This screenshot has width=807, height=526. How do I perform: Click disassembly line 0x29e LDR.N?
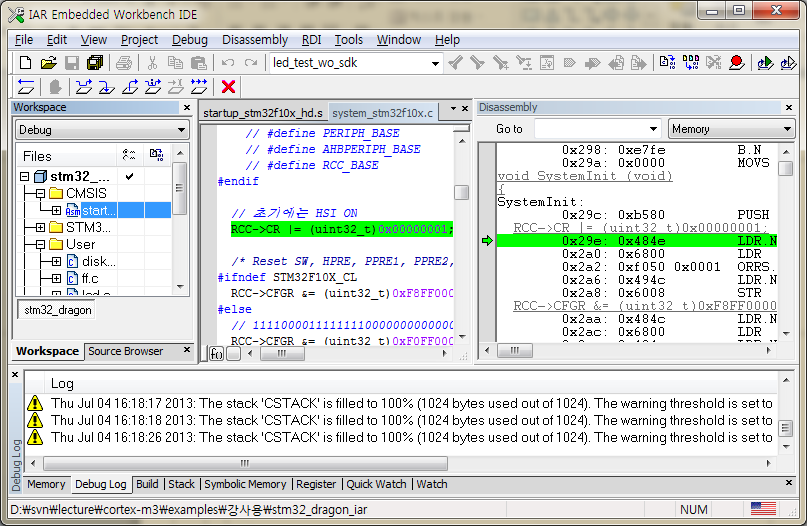[636, 241]
